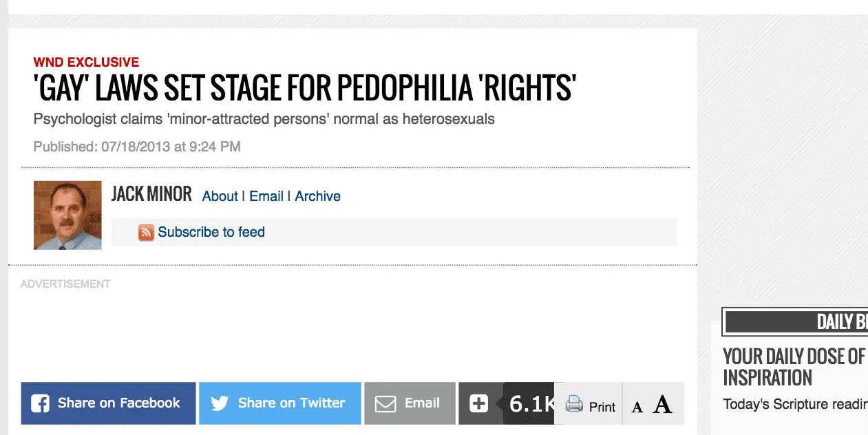Viewport: 868px width, 435px height.
Task: Click the printer icon
Action: tap(574, 405)
